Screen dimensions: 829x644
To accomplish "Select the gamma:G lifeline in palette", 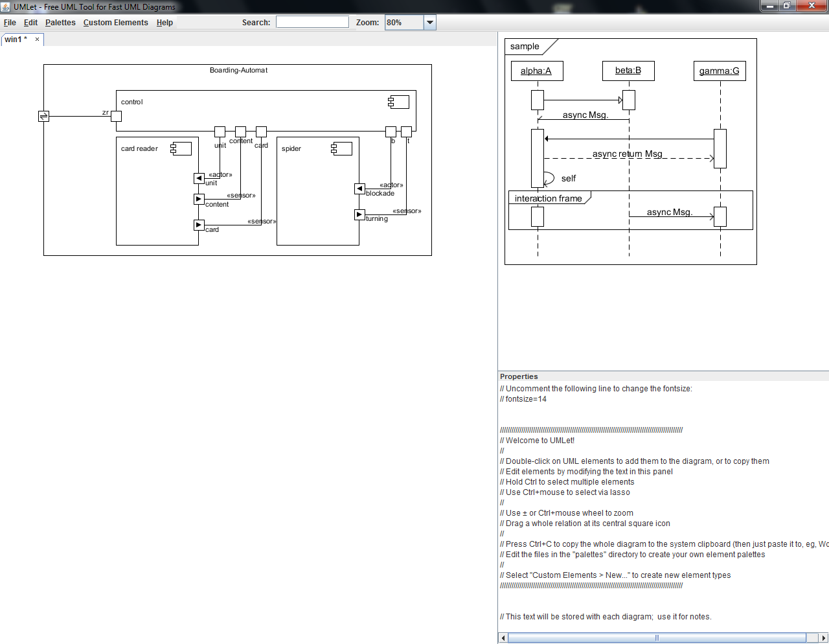I will click(719, 71).
